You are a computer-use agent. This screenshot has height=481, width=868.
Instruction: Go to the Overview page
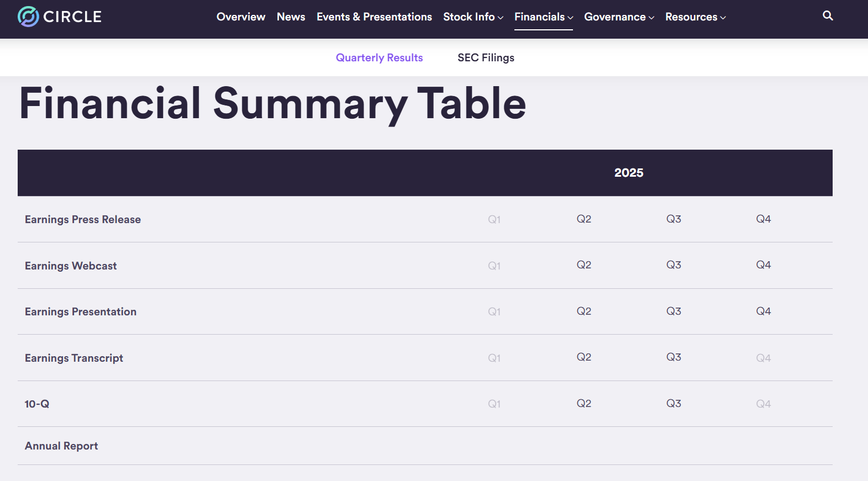(240, 17)
